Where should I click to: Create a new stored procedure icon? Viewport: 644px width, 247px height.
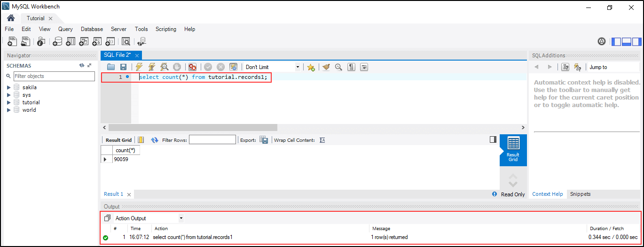tap(97, 41)
